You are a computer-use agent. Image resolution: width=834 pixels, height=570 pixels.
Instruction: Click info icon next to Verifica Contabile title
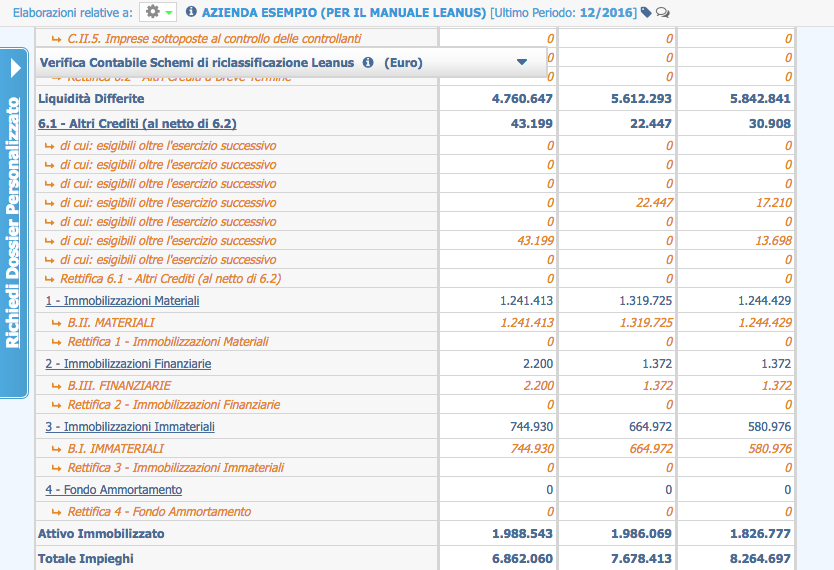(368, 62)
